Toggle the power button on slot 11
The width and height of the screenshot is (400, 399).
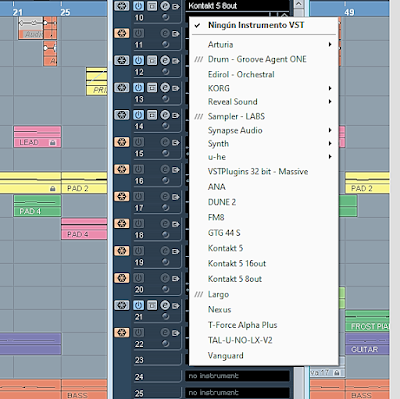(x=139, y=33)
